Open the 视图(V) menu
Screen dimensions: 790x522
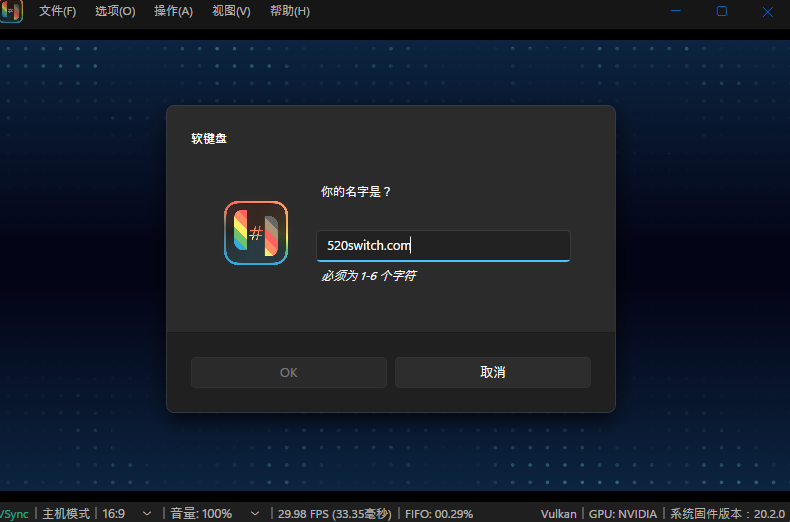tap(231, 12)
